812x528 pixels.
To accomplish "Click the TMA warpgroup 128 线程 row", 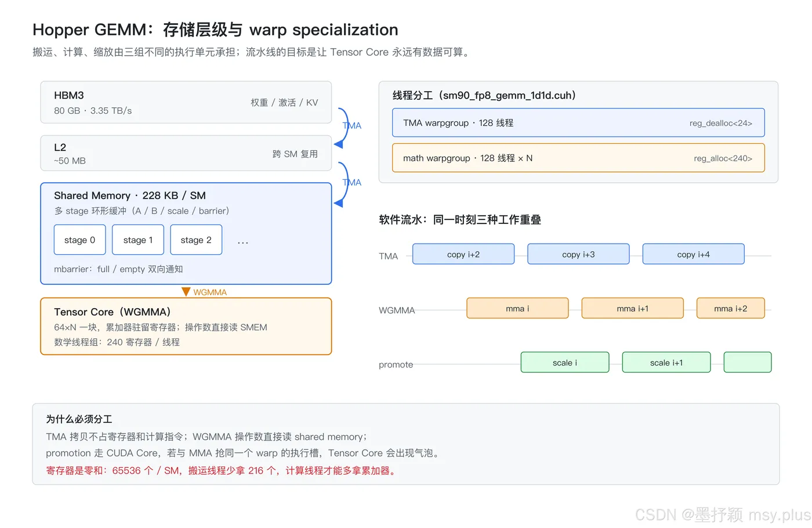I will [578, 123].
